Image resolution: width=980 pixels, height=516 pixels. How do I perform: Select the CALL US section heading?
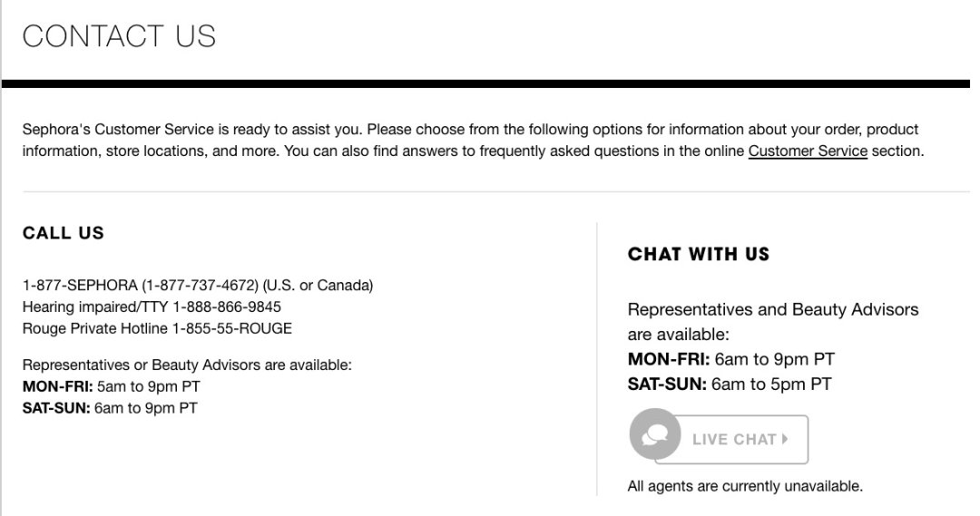(64, 233)
